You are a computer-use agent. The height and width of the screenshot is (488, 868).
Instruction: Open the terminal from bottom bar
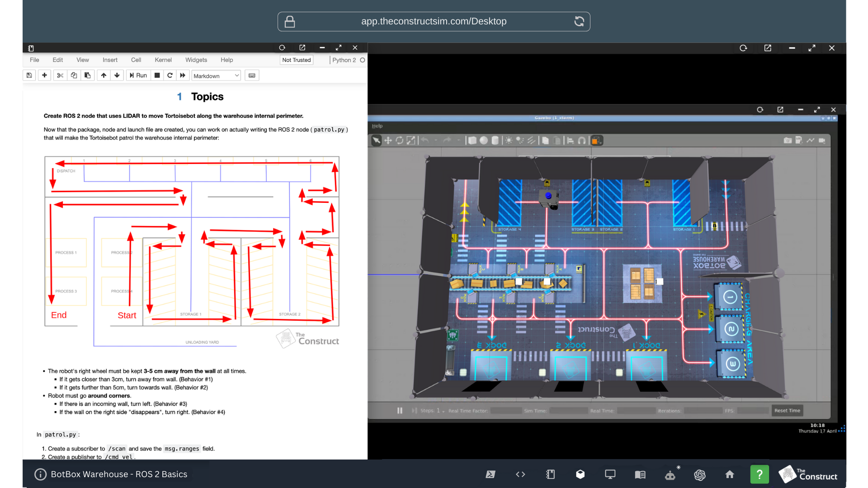coord(491,474)
